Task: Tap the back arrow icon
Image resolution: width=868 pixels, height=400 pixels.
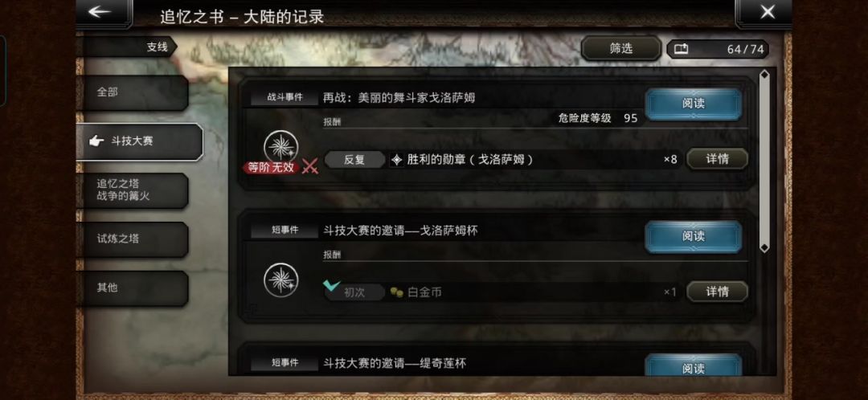Action: (100, 11)
